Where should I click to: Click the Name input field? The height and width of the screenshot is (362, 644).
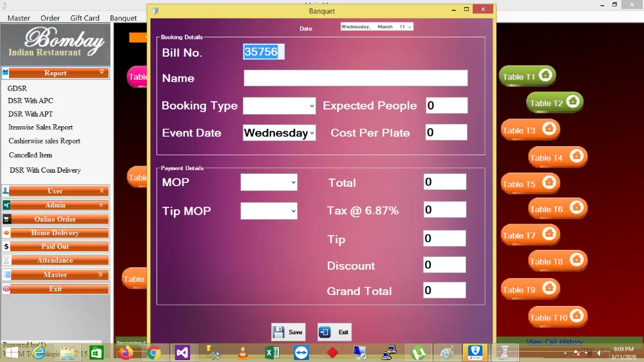(x=355, y=79)
